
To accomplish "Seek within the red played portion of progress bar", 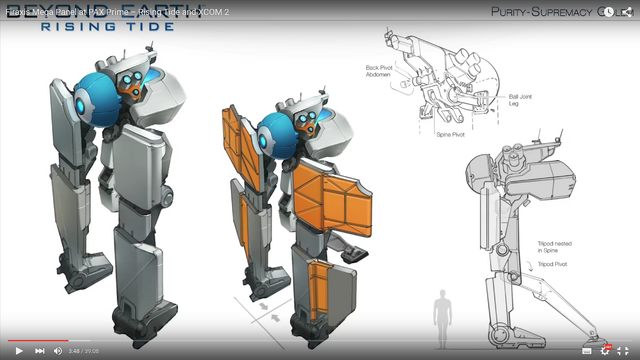I will pyautogui.click(x=38, y=340).
